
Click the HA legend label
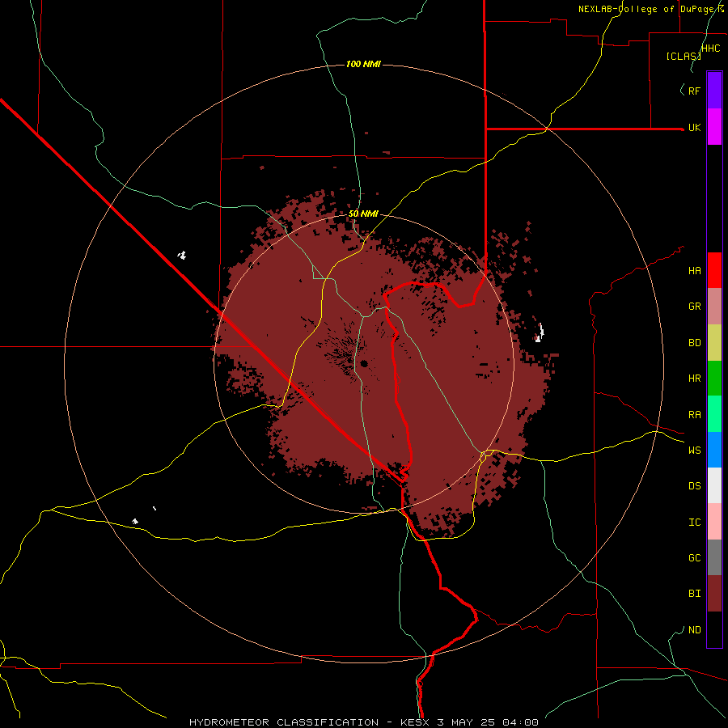(694, 271)
